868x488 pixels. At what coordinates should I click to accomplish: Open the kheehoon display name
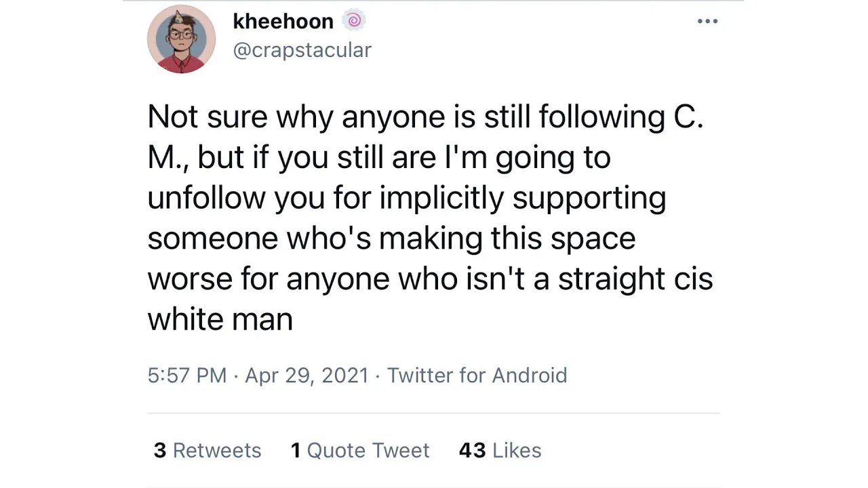pos(283,21)
